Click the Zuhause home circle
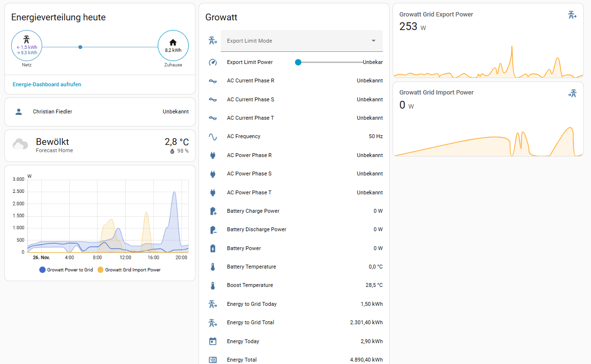Image resolution: width=591 pixels, height=364 pixels. coord(173,46)
